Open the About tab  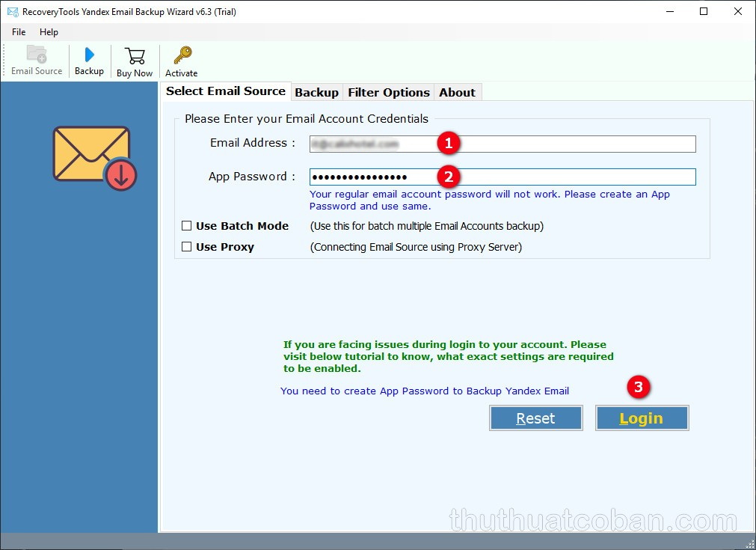pyautogui.click(x=457, y=92)
